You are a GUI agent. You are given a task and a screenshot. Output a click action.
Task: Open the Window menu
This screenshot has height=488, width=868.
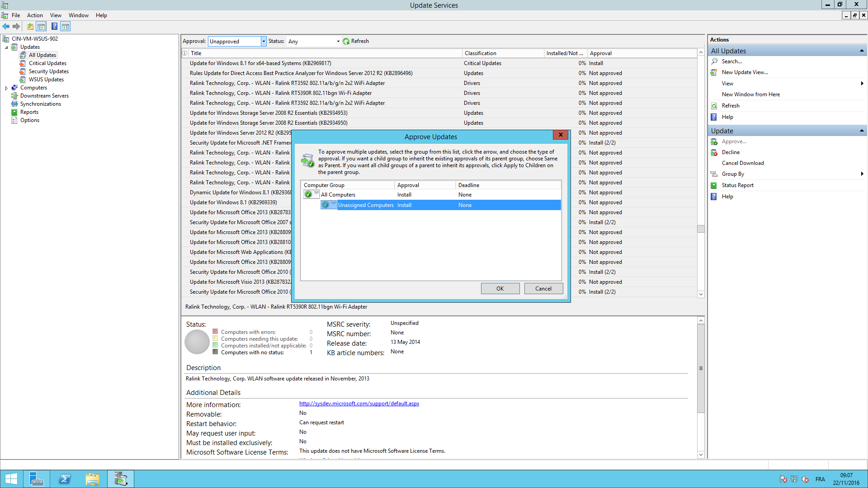point(78,15)
